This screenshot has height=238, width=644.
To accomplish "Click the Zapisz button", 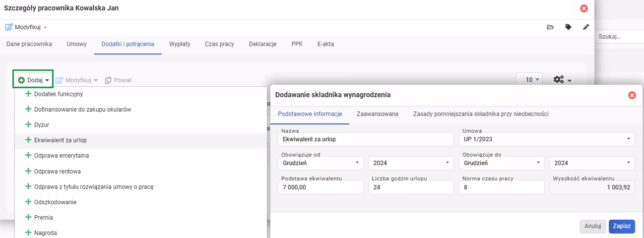I will coord(622,226).
